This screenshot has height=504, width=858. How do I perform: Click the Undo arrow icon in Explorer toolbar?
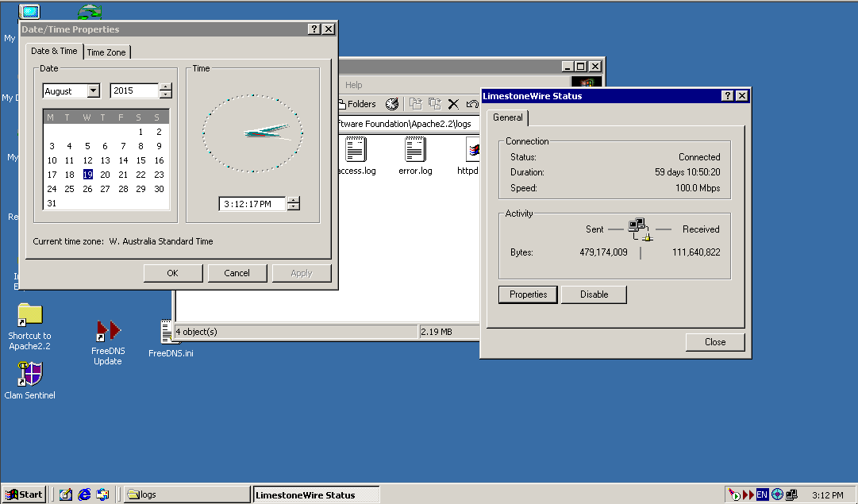click(x=472, y=104)
